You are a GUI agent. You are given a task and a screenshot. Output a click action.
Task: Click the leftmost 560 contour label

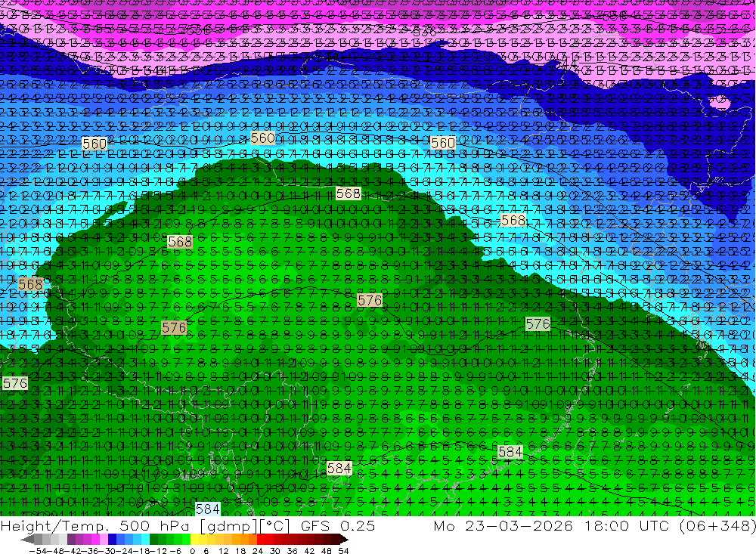point(94,144)
